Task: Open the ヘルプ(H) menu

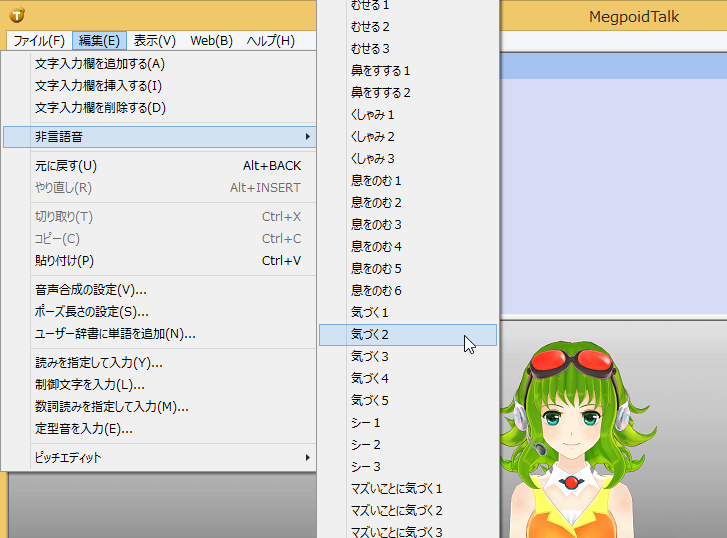Action: 270,41
